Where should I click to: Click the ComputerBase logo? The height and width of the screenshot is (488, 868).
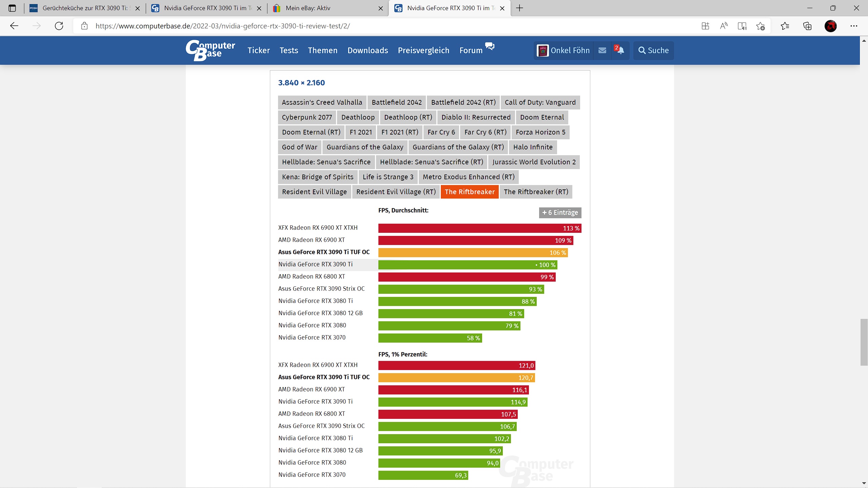[210, 50]
